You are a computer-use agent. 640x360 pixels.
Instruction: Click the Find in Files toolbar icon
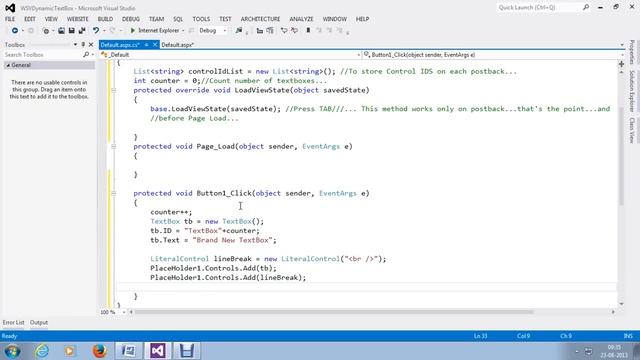239,31
